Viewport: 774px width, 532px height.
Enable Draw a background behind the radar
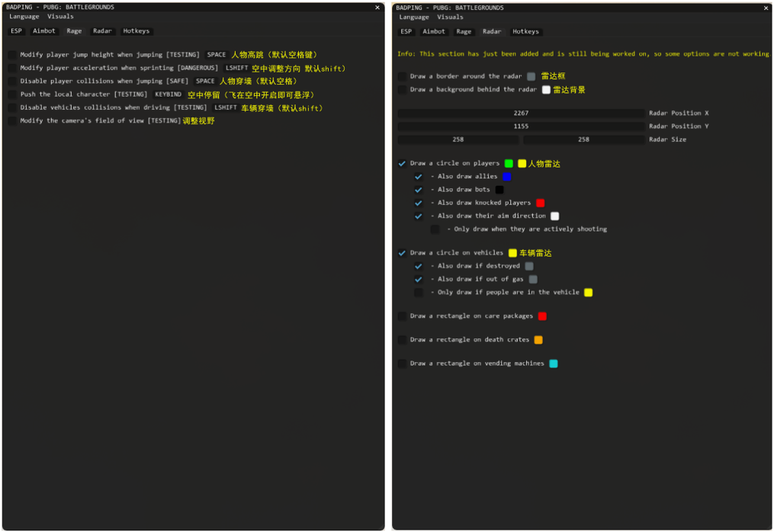(x=403, y=90)
